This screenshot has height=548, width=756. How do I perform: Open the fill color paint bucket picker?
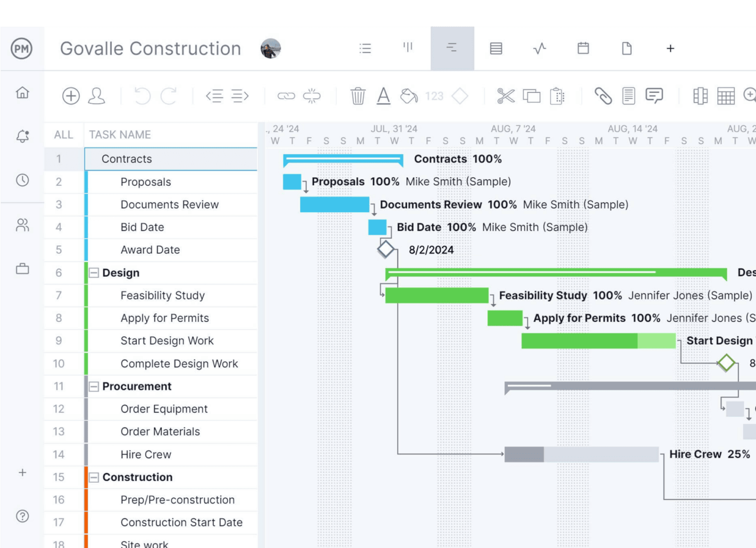tap(408, 96)
